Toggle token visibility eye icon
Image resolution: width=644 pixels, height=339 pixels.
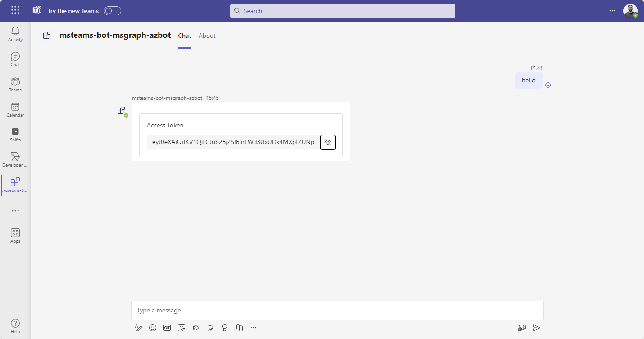click(328, 142)
